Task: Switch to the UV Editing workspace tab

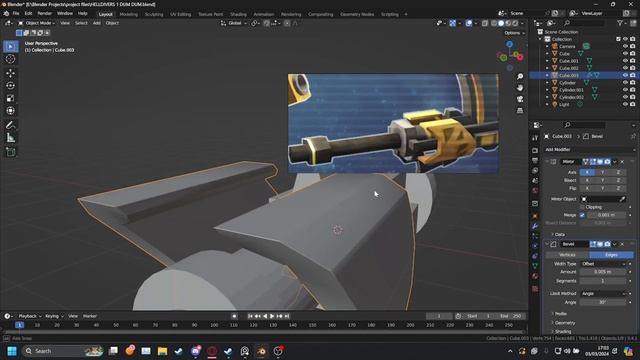Action: [x=180, y=14]
